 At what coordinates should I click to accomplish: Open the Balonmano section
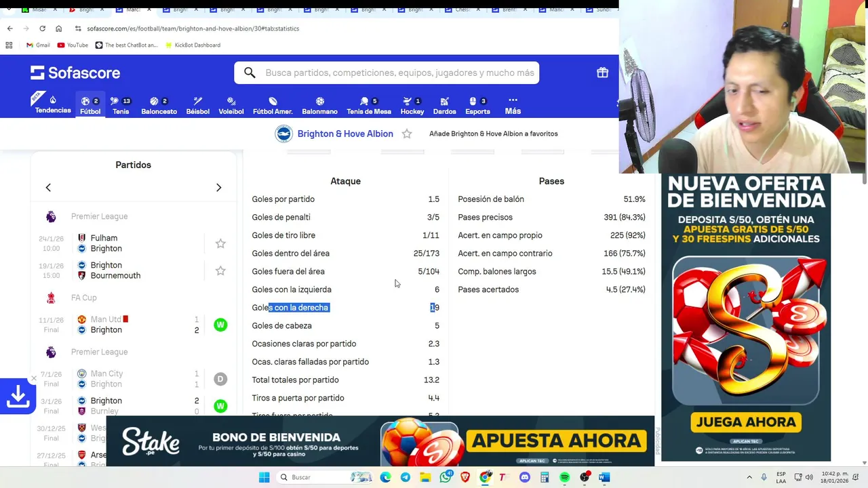(319, 105)
